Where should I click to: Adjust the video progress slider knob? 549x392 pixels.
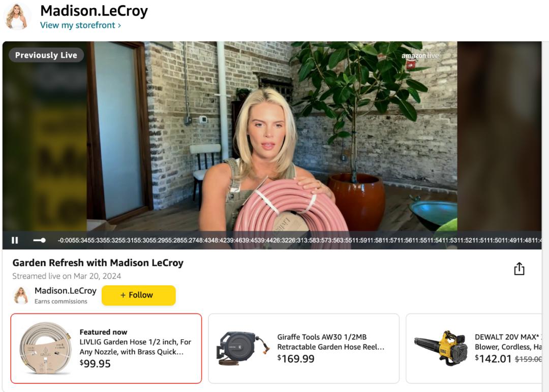[43, 240]
